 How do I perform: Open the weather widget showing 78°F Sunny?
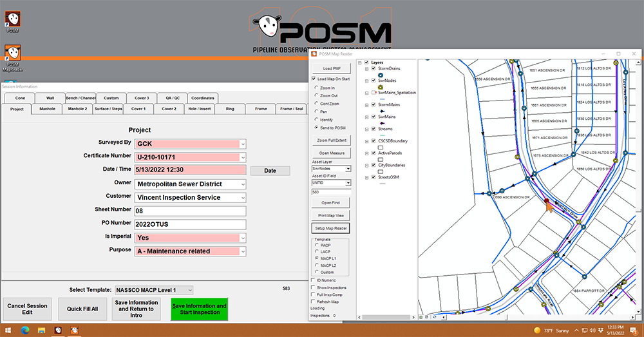pyautogui.click(x=551, y=330)
